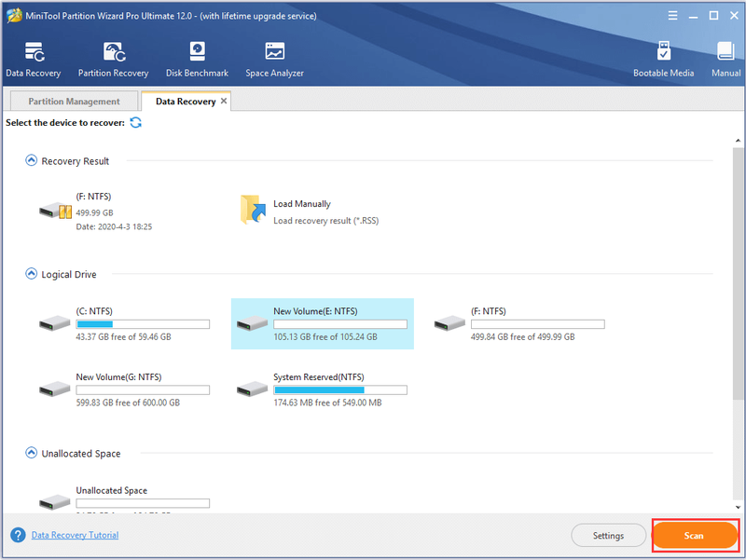Open the hamburger menu in the title bar
The image size is (746, 560).
pyautogui.click(x=672, y=16)
